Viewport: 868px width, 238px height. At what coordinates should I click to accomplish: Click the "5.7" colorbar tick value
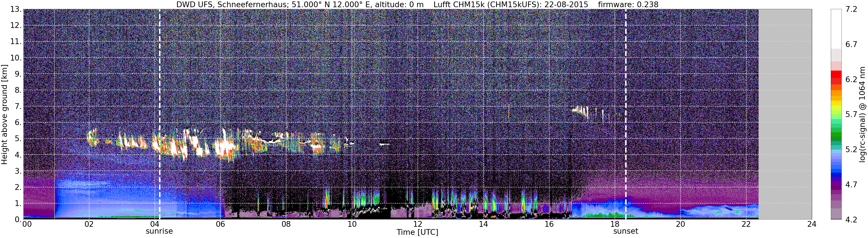[x=852, y=114]
